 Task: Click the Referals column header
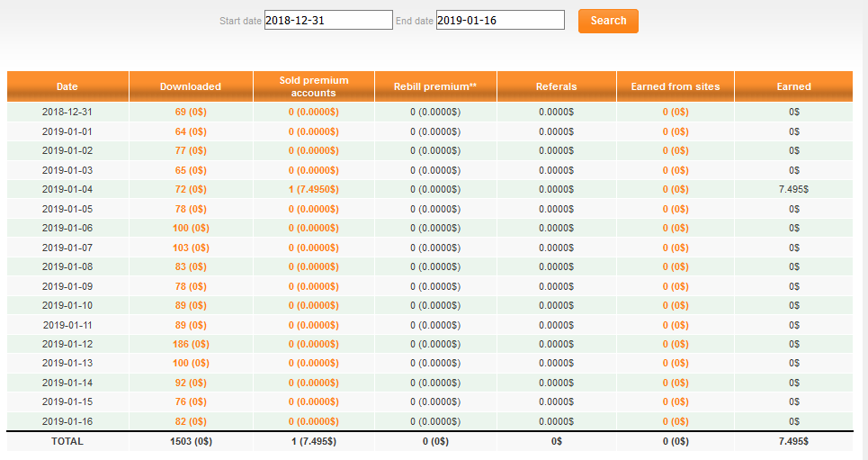click(557, 86)
